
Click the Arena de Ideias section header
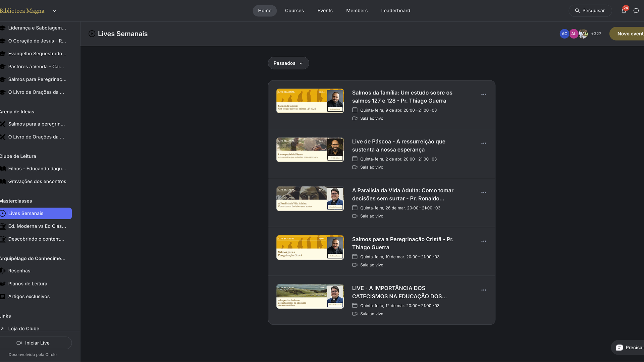point(17,112)
